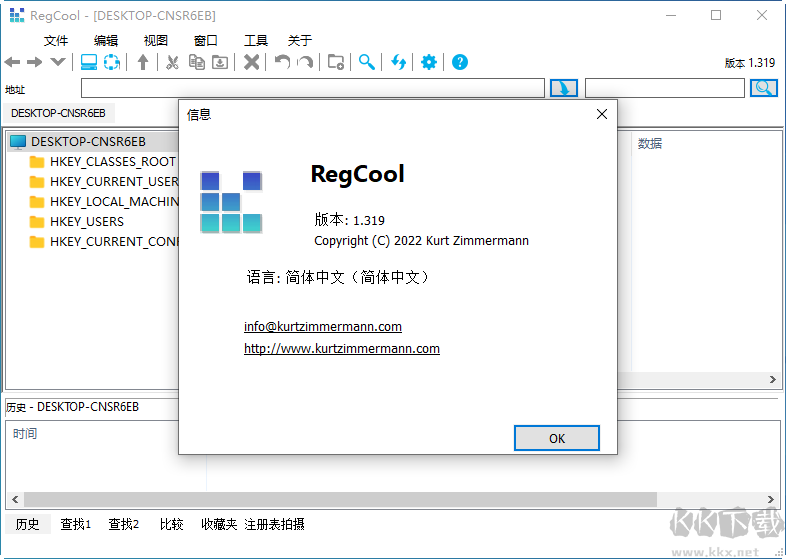
Task: Open the info@kurtzimmermann.com email link
Action: (323, 326)
